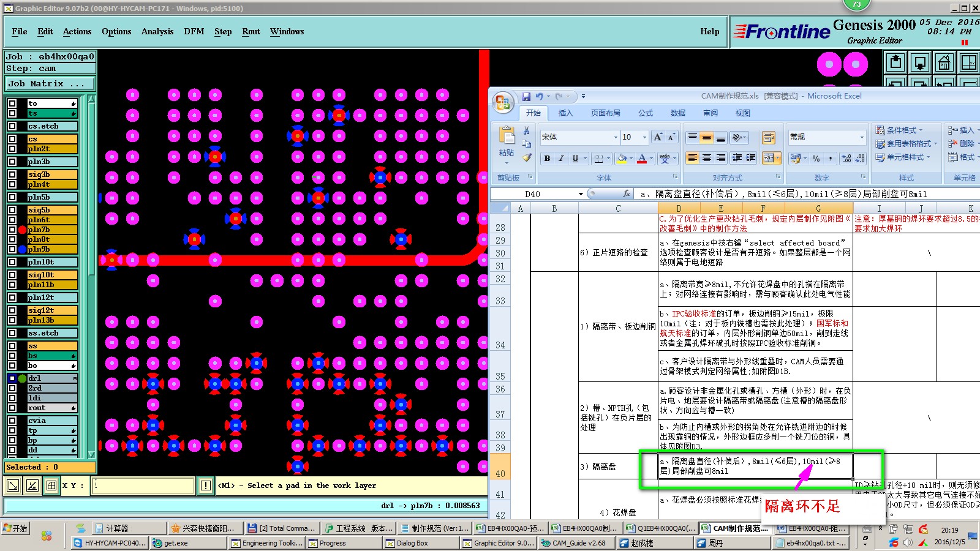Click the red color dot on layer pln7b

(23, 230)
